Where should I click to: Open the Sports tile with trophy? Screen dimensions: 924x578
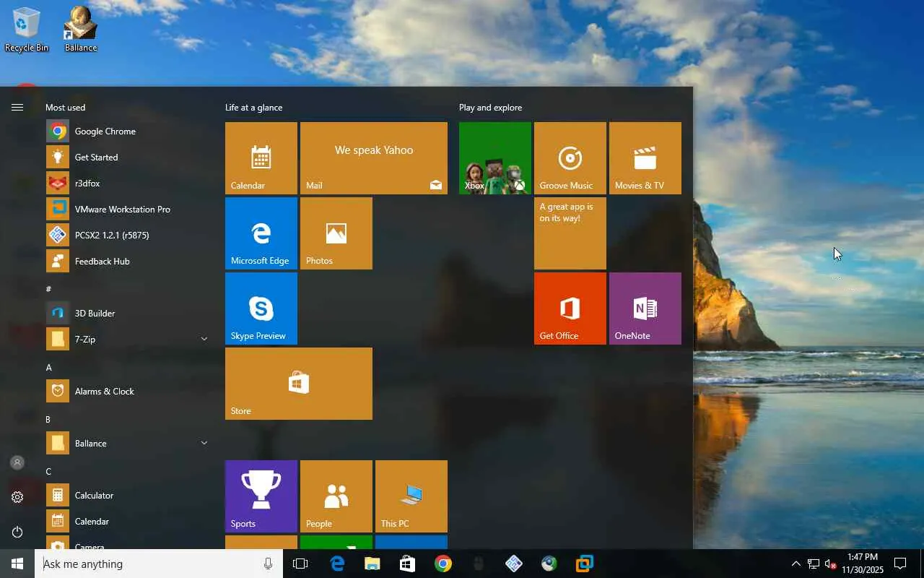pos(261,496)
